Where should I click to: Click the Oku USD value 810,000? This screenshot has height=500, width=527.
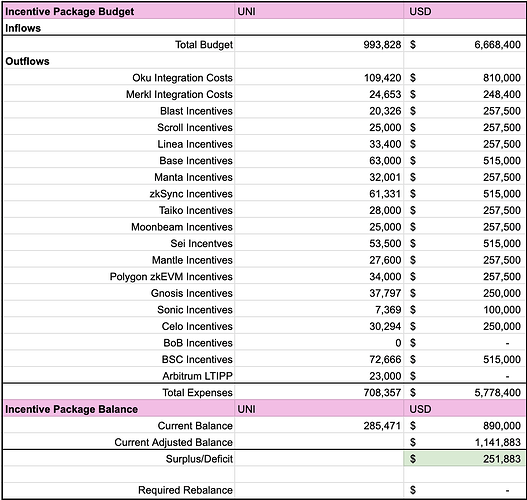pos(502,78)
